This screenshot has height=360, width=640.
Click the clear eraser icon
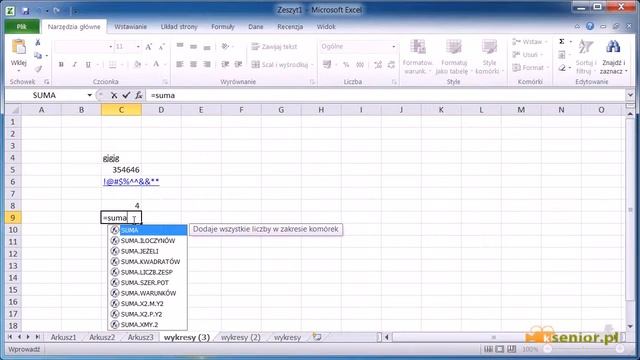pyautogui.click(x=562, y=68)
